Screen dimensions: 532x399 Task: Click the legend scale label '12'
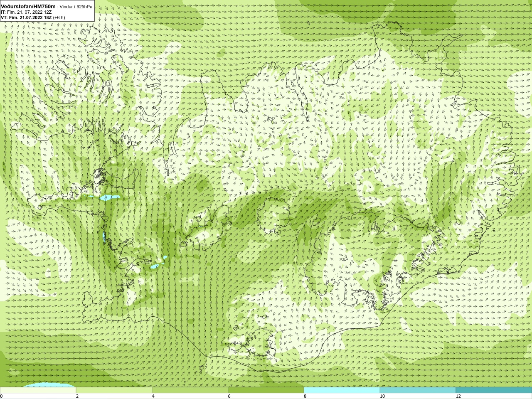458,396
